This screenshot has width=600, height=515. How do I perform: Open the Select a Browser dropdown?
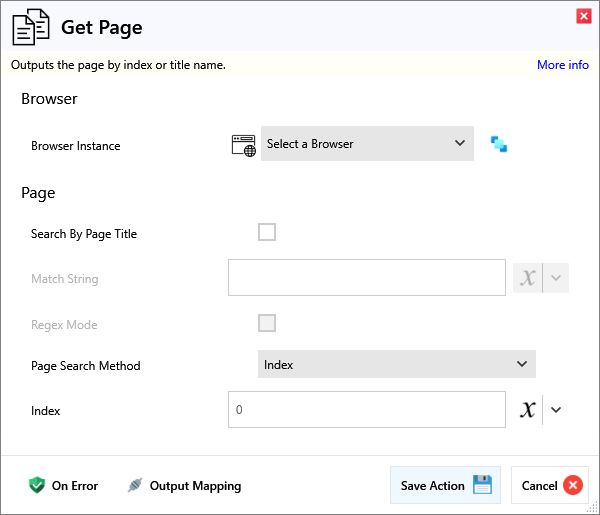point(367,143)
